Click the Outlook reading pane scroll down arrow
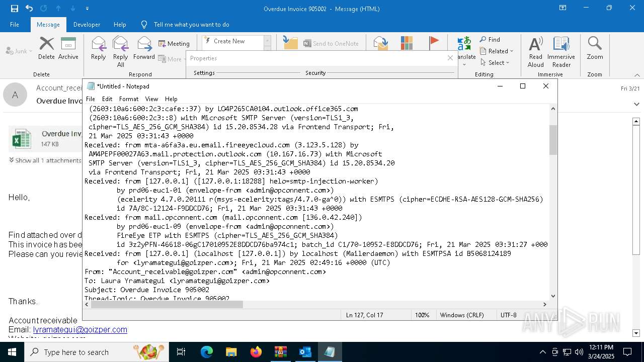The image size is (644, 362). 636,333
